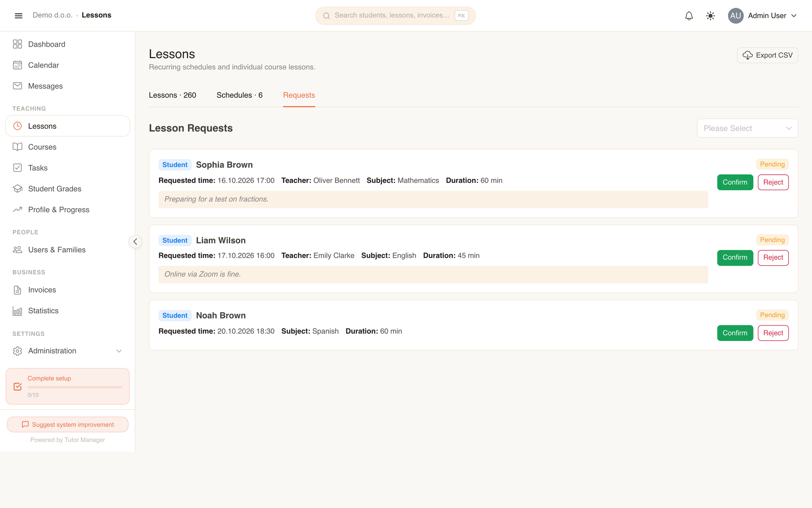
Task: Click the Tasks checkbox icon
Action: click(17, 168)
